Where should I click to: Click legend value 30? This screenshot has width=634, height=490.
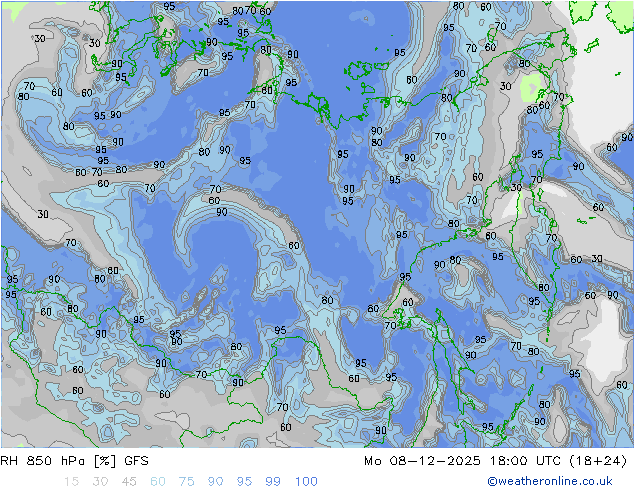(100, 482)
